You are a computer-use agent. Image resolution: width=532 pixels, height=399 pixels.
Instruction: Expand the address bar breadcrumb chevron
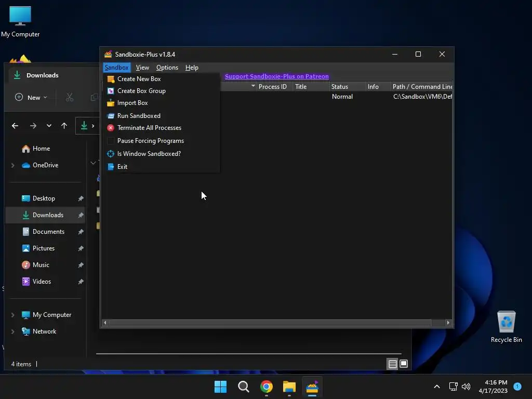[93, 126]
